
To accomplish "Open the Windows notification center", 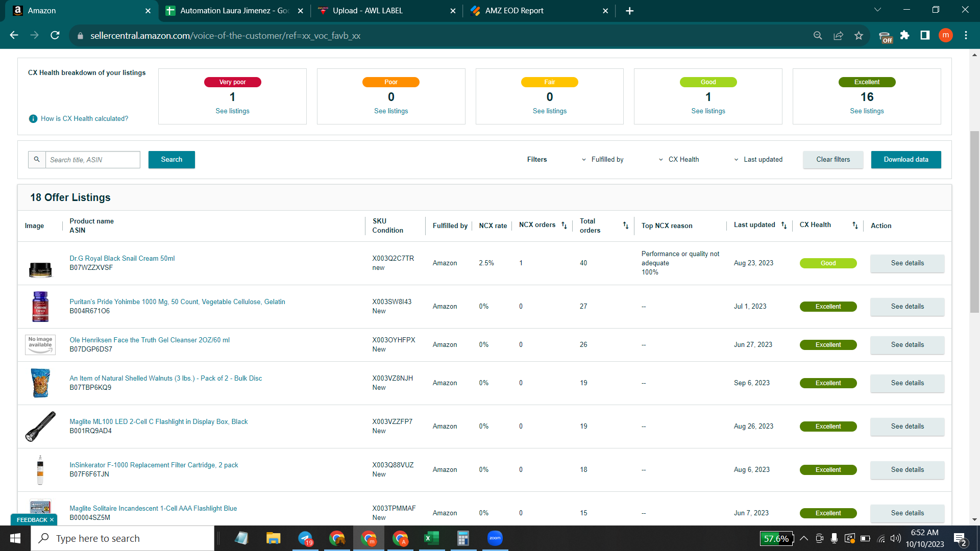I will point(960,538).
